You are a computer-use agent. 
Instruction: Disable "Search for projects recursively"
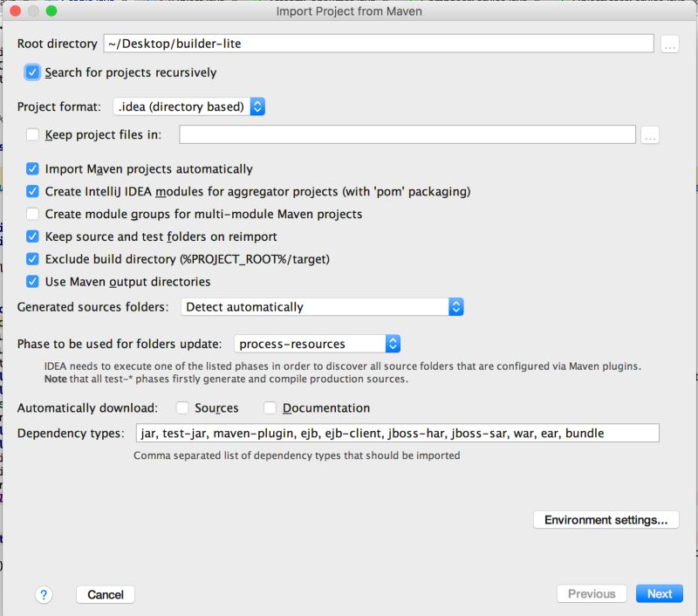[31, 73]
